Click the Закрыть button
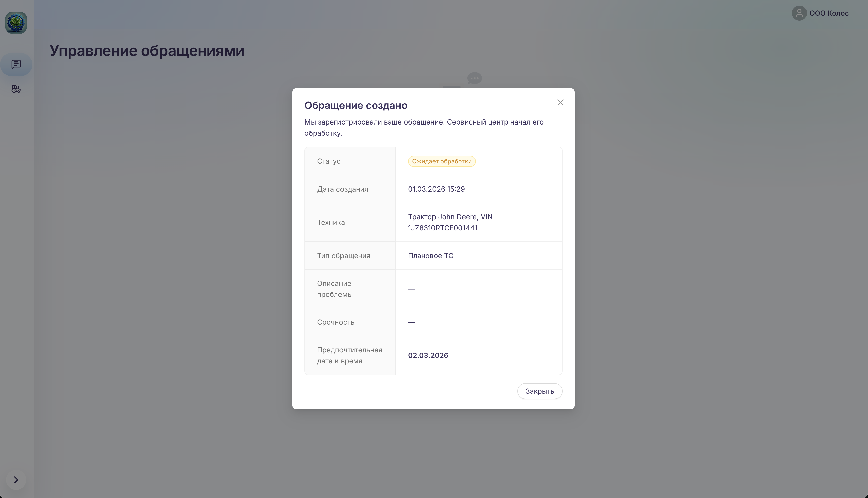The width and height of the screenshot is (868, 498). pyautogui.click(x=539, y=391)
